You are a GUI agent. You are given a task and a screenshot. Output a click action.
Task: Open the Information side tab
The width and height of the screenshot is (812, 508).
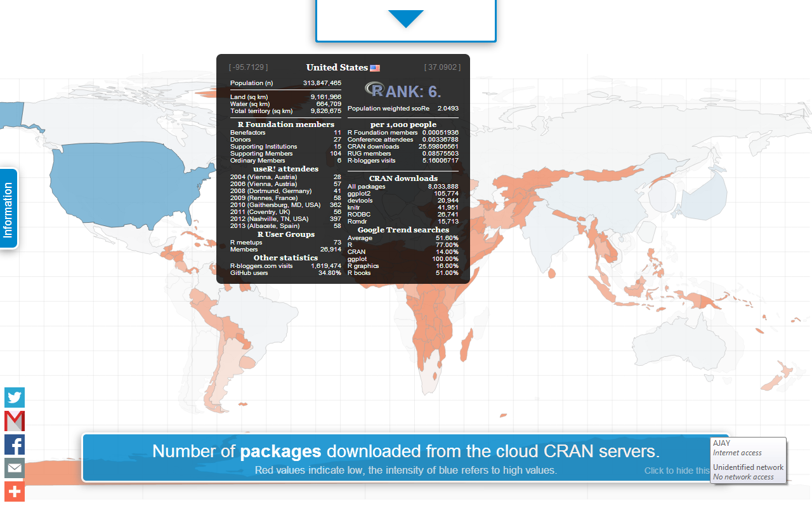pos(8,210)
